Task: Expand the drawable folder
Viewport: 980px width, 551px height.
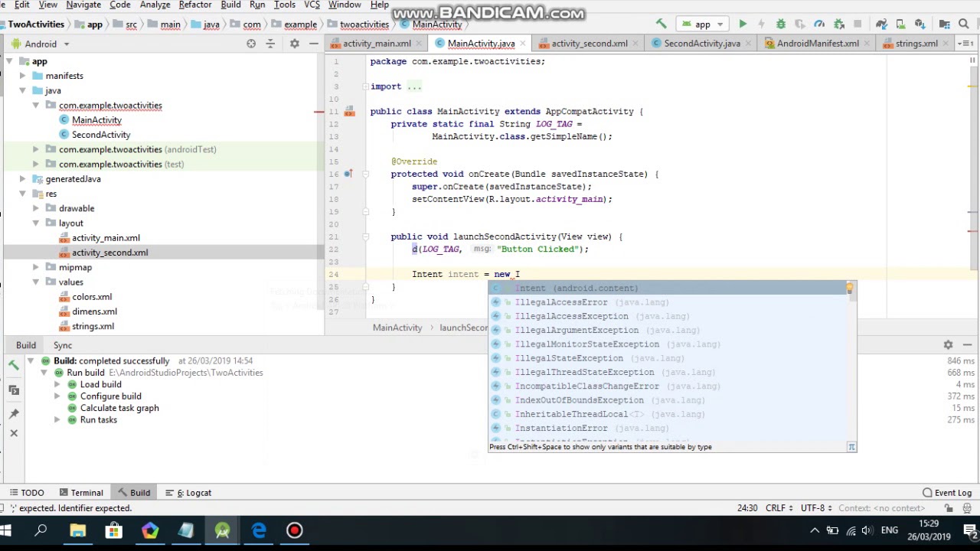Action: 36,208
